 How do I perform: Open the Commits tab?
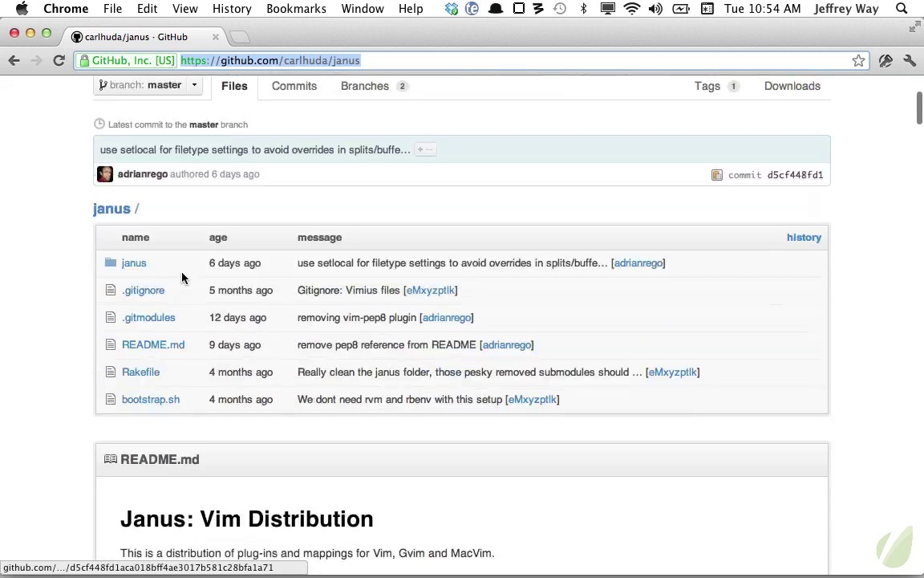click(x=294, y=86)
